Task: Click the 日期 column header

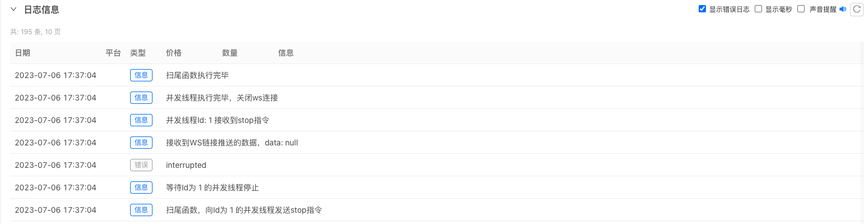Action: (x=22, y=53)
